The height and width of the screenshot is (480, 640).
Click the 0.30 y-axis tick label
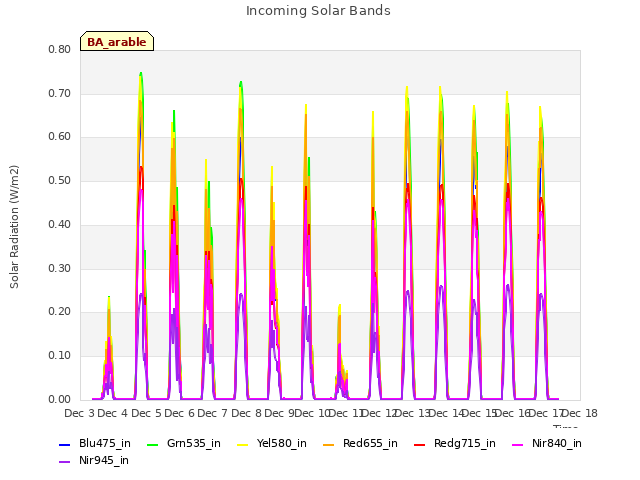[59, 268]
